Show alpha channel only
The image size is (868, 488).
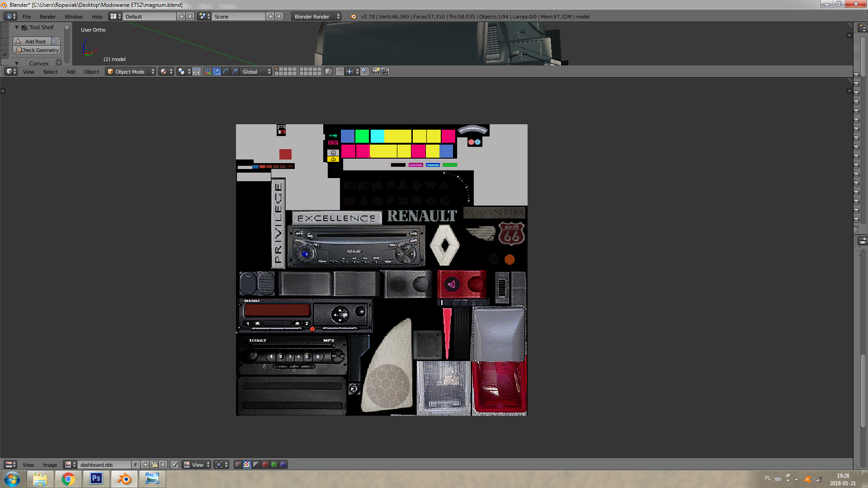(256, 465)
